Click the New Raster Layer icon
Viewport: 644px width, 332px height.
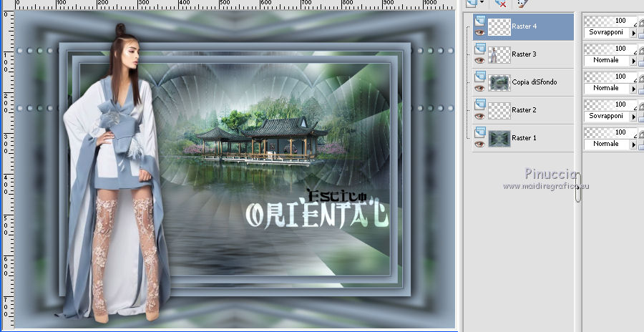pyautogui.click(x=472, y=3)
